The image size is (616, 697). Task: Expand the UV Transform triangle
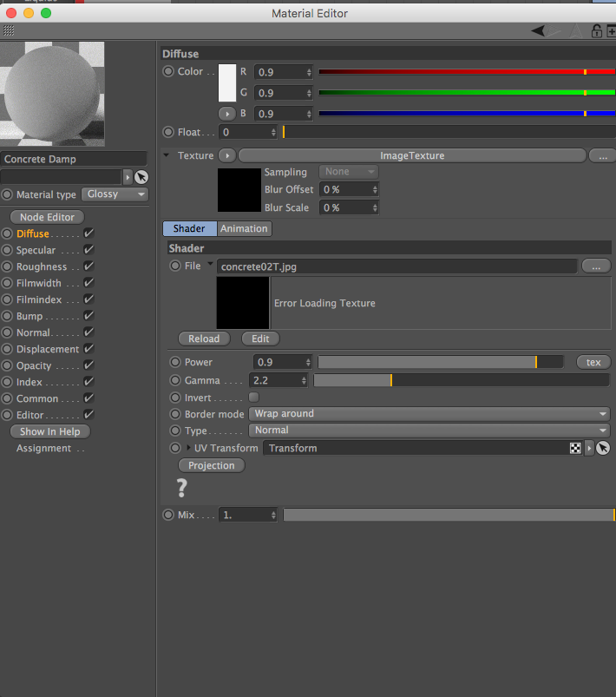tap(188, 448)
